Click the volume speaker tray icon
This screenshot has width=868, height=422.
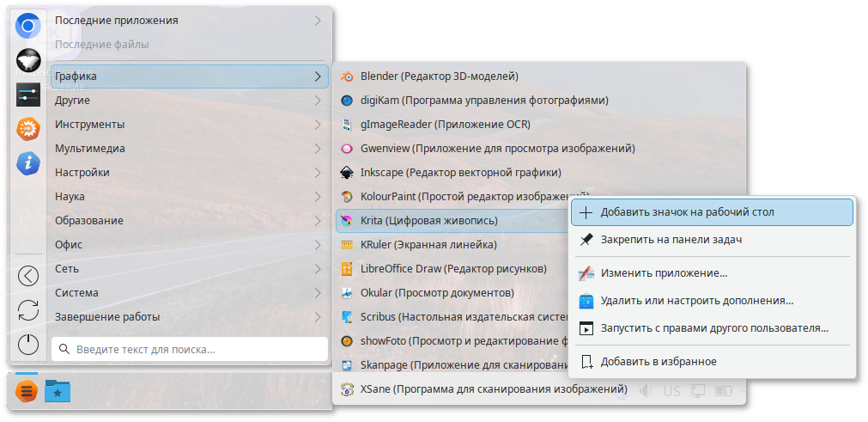(x=646, y=392)
